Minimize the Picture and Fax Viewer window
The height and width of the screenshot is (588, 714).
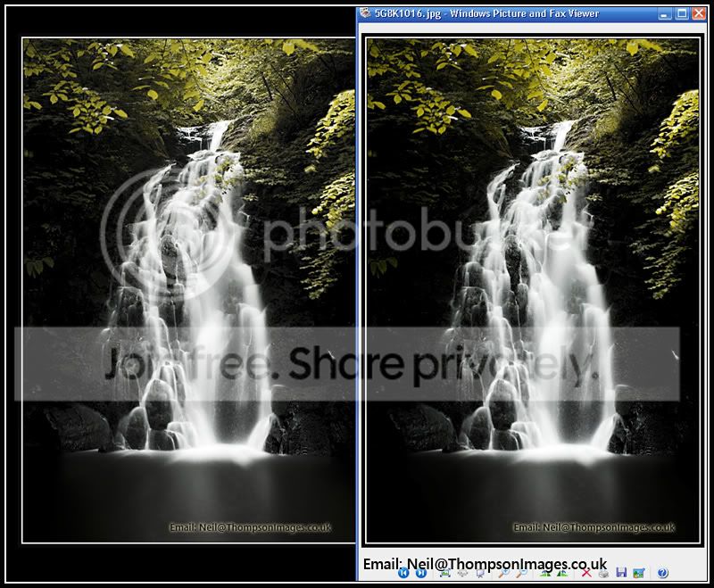point(665,13)
